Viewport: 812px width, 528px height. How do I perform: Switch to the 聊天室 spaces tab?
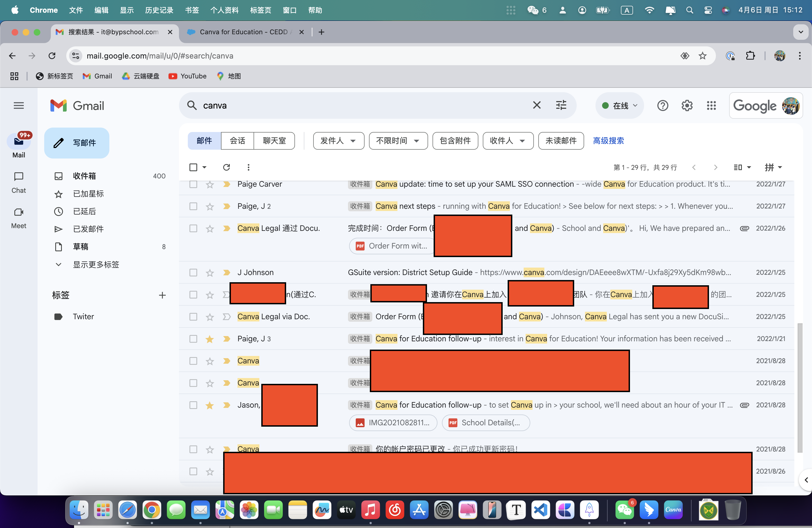pos(274,141)
